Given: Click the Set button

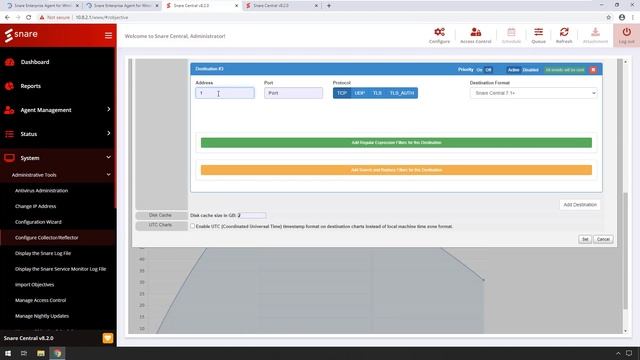Looking at the screenshot, I should 585,239.
